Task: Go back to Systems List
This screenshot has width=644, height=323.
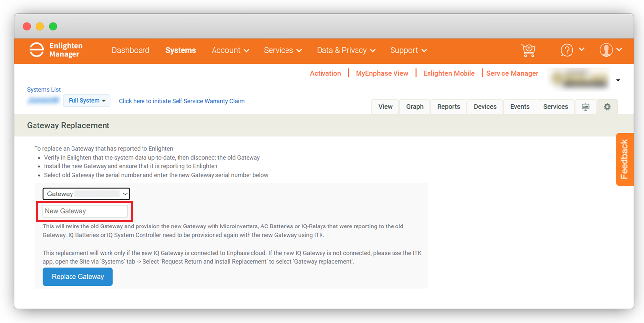Action: (44, 90)
